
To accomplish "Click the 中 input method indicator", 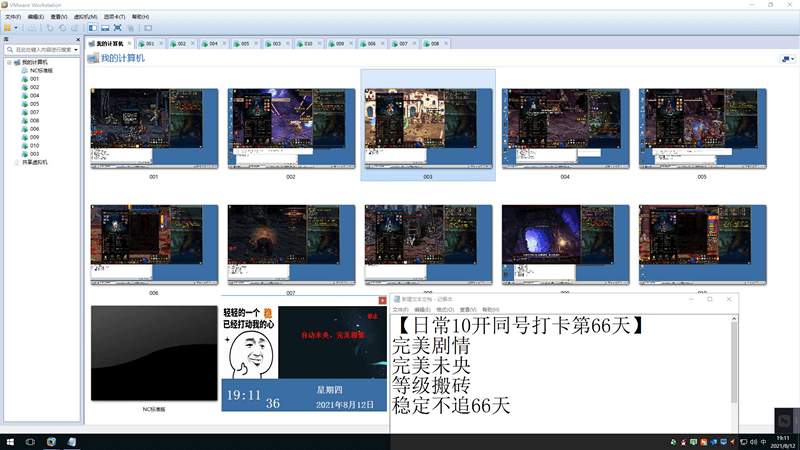I will pos(763,442).
